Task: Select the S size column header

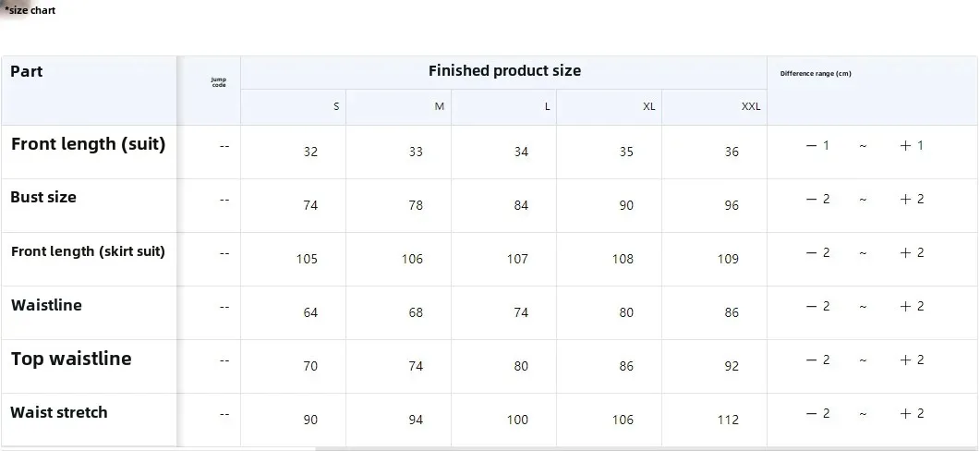Action: [x=336, y=106]
